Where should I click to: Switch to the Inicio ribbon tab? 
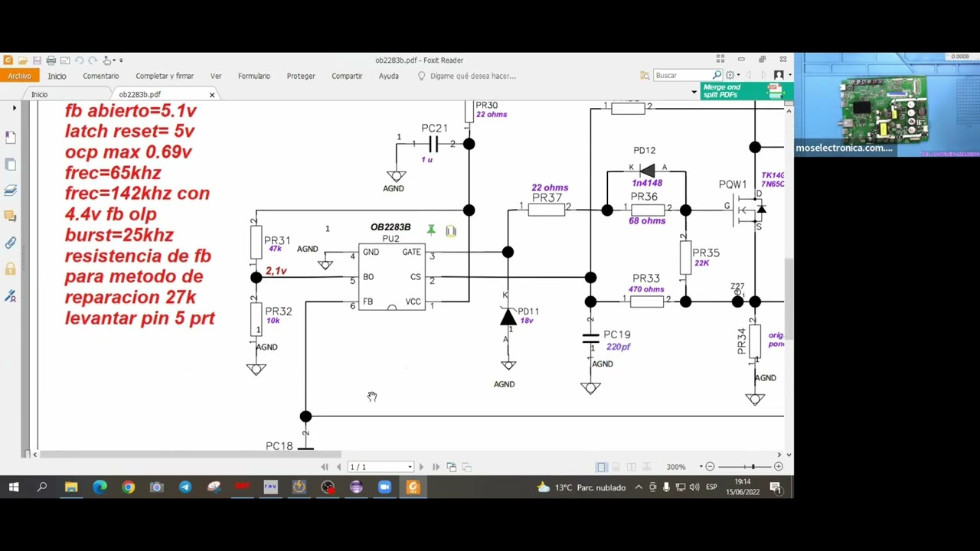pyautogui.click(x=57, y=76)
